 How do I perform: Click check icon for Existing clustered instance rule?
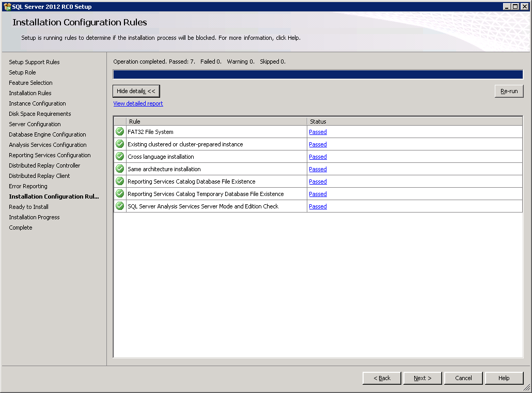(x=120, y=144)
